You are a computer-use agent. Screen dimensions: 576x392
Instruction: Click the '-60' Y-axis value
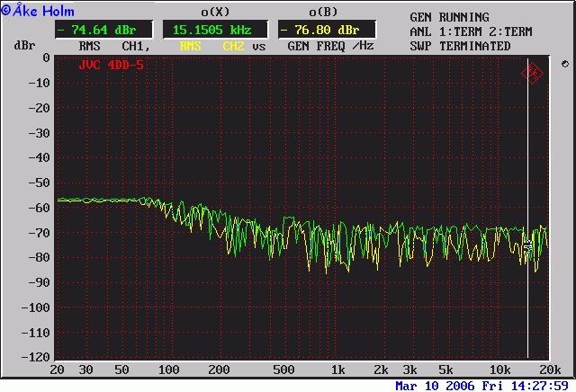[x=40, y=208]
